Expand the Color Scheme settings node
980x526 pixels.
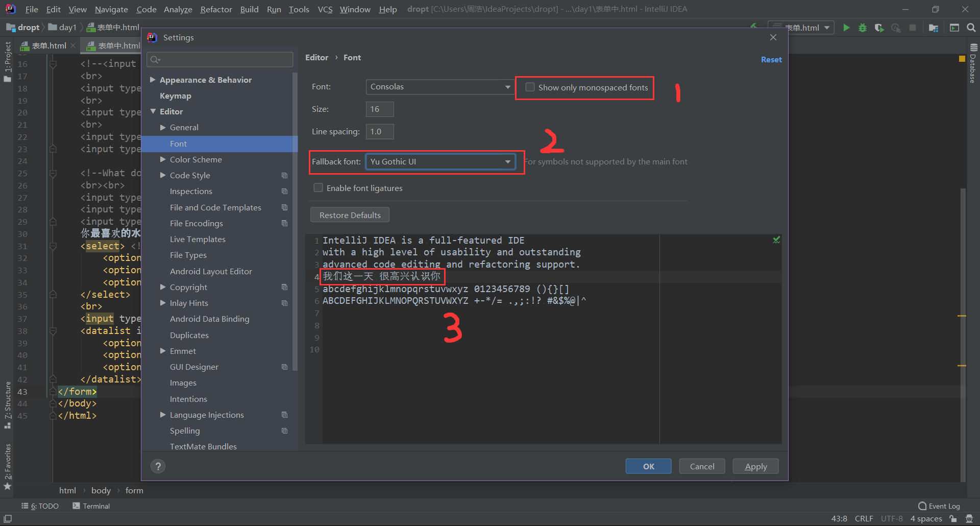tap(163, 159)
